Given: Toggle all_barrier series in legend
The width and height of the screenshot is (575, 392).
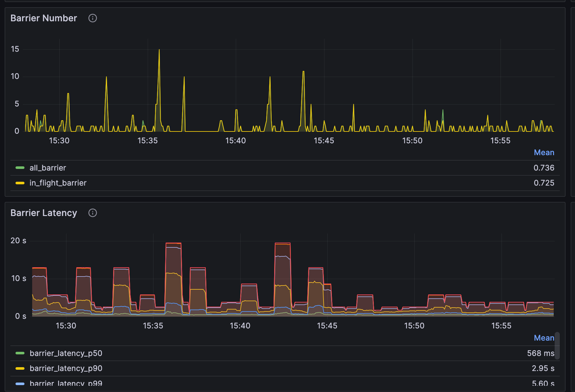Looking at the screenshot, I should [48, 168].
